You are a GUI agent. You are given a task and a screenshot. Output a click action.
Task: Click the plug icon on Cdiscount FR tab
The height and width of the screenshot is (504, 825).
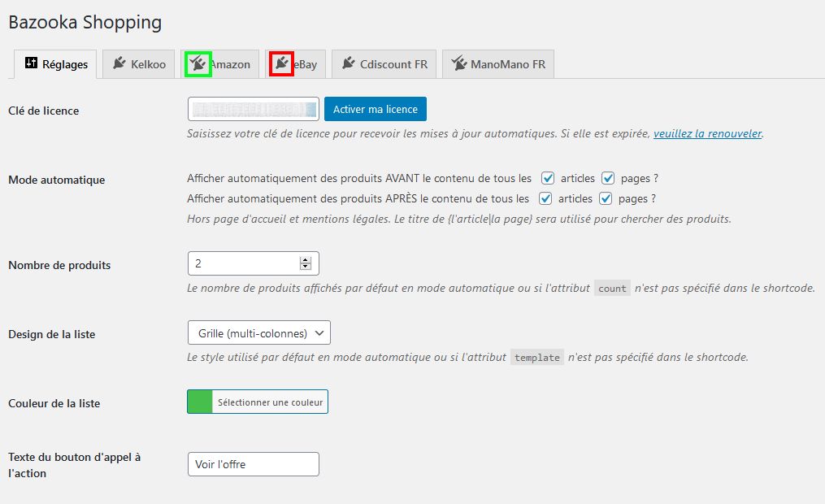click(x=349, y=63)
